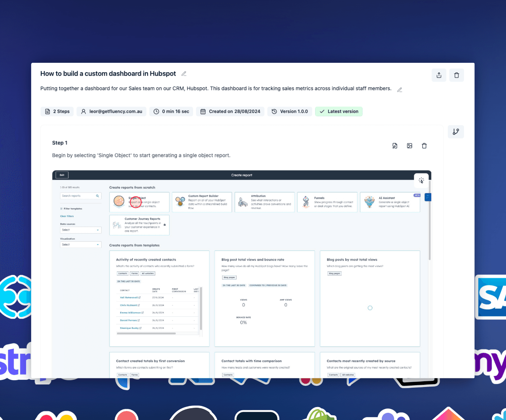
Task: Edit the guide description using its pencil icon
Action: point(399,90)
